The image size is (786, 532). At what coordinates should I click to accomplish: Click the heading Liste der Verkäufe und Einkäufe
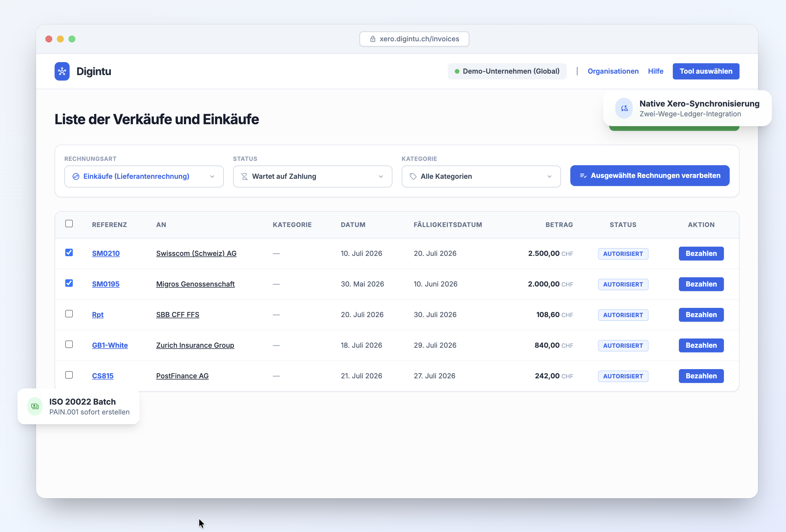coord(157,119)
